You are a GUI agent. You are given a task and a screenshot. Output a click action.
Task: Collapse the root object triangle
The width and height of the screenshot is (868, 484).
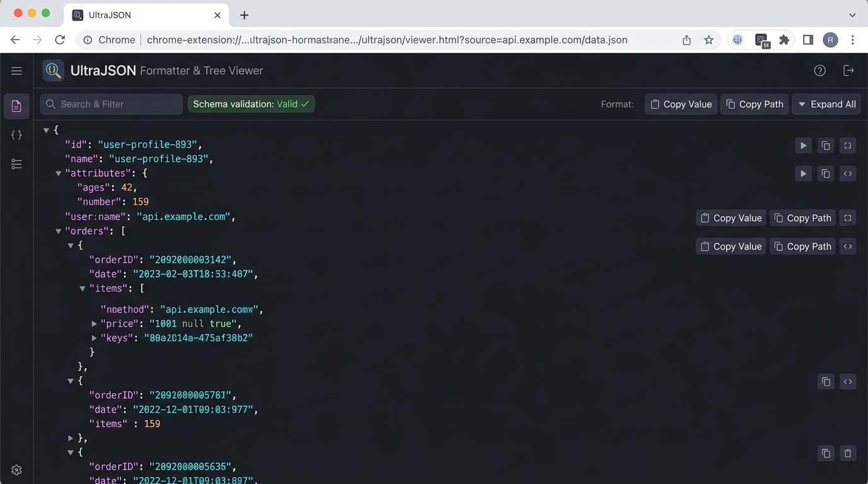(x=46, y=130)
